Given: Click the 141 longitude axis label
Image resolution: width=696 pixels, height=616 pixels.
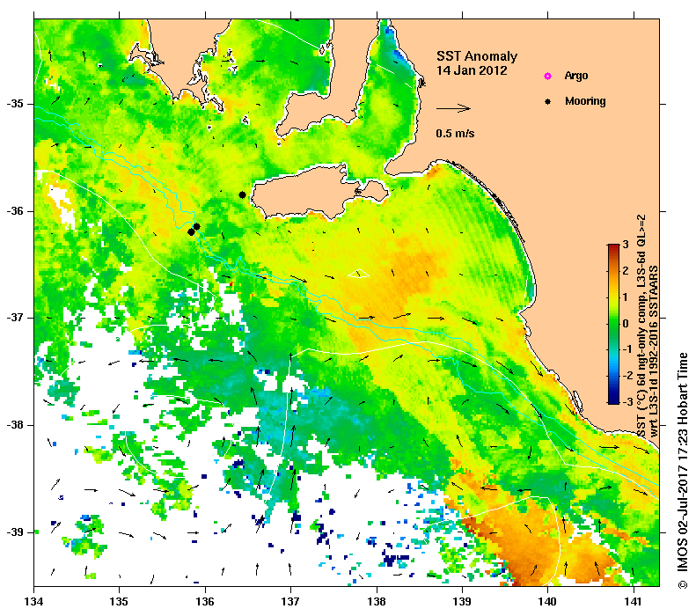Looking at the screenshot, I should tap(634, 602).
